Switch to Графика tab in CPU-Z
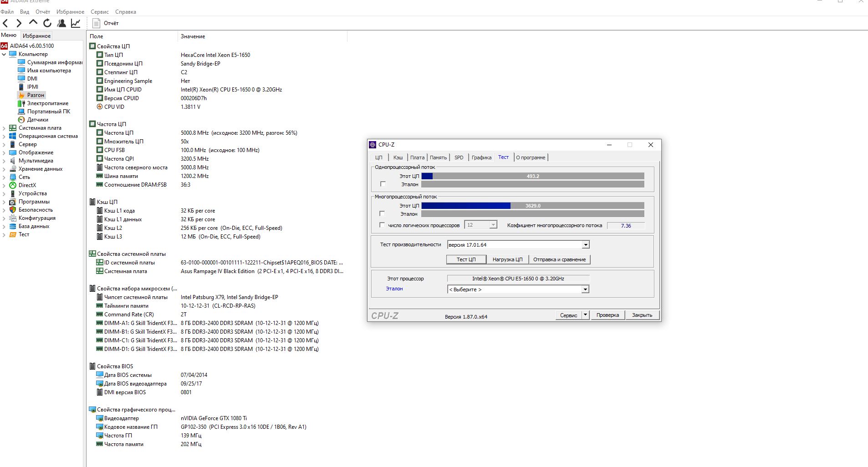This screenshot has width=868, height=467. [481, 157]
